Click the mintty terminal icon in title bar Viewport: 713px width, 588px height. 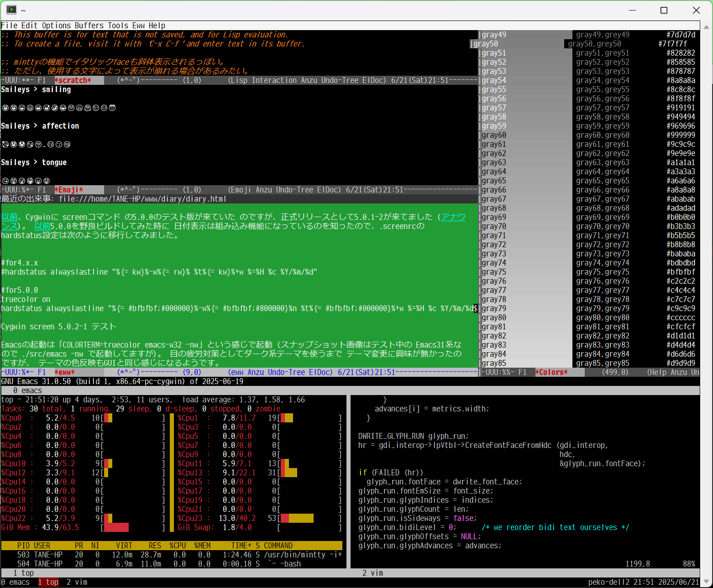(11, 10)
